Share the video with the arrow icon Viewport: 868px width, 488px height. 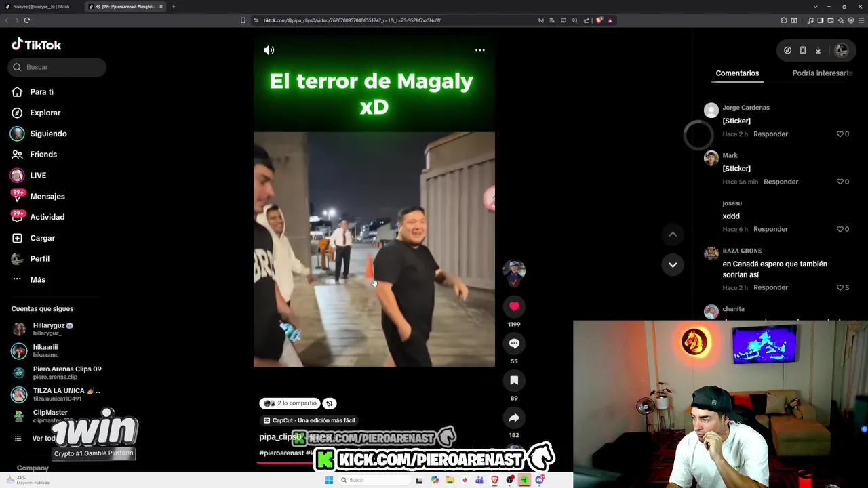click(x=514, y=418)
